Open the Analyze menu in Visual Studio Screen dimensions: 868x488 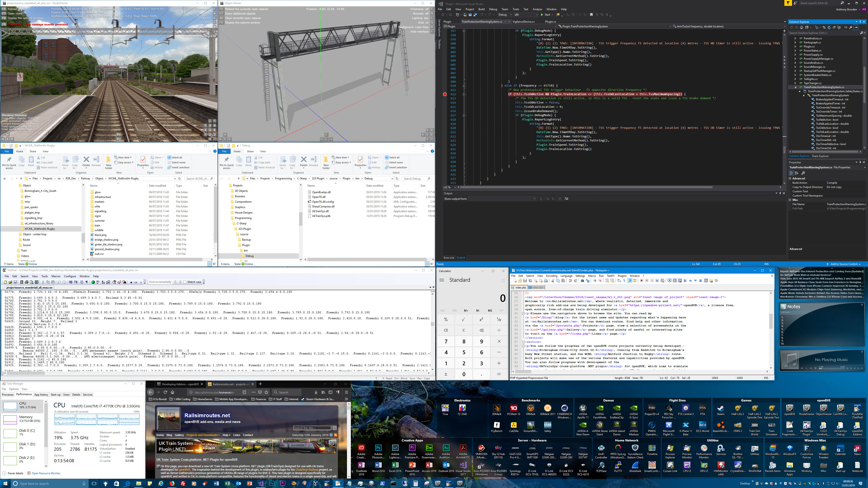[x=537, y=9]
